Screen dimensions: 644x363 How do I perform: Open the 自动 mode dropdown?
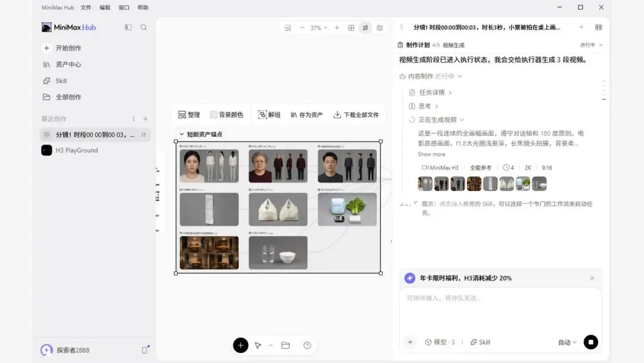(567, 342)
